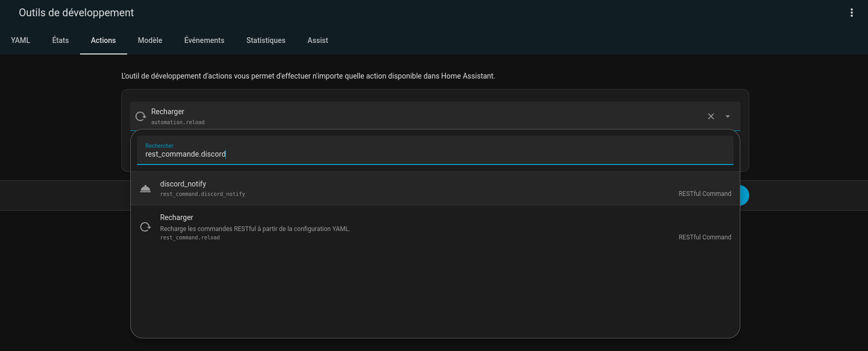Click the reload icon of rest_command.reload
The width and height of the screenshot is (868, 351).
145,227
